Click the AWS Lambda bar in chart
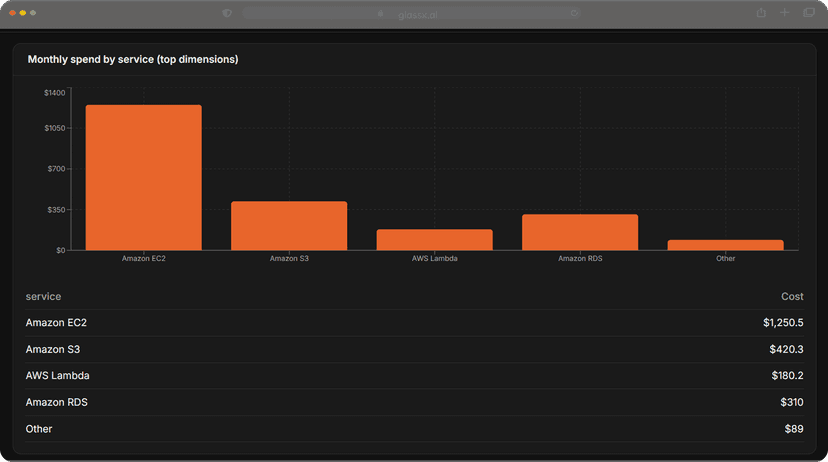Image resolution: width=828 pixels, height=462 pixels. (435, 240)
